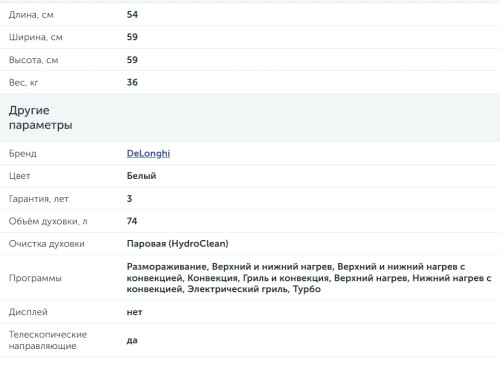Select the 'Гарантия, лет' label

39,199
